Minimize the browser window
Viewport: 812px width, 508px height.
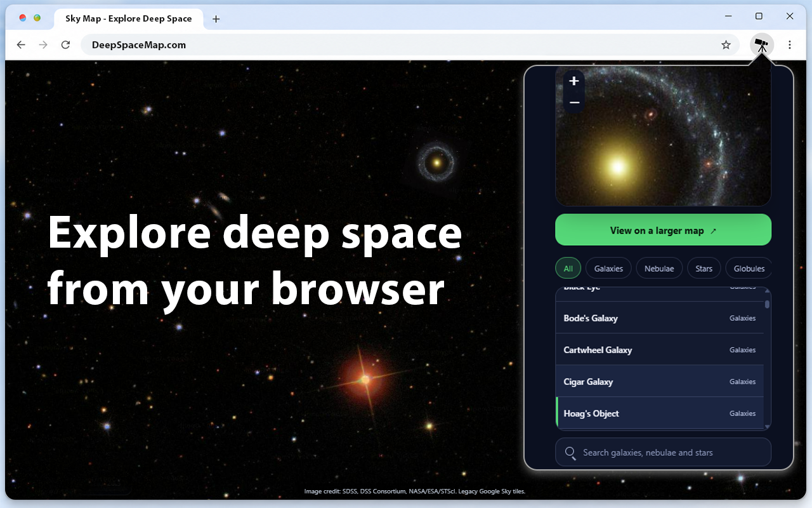click(728, 17)
